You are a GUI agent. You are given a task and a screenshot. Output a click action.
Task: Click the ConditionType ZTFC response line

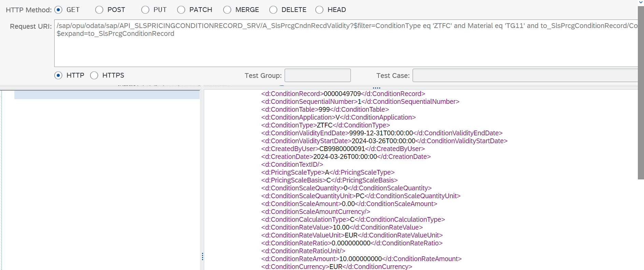pos(326,125)
